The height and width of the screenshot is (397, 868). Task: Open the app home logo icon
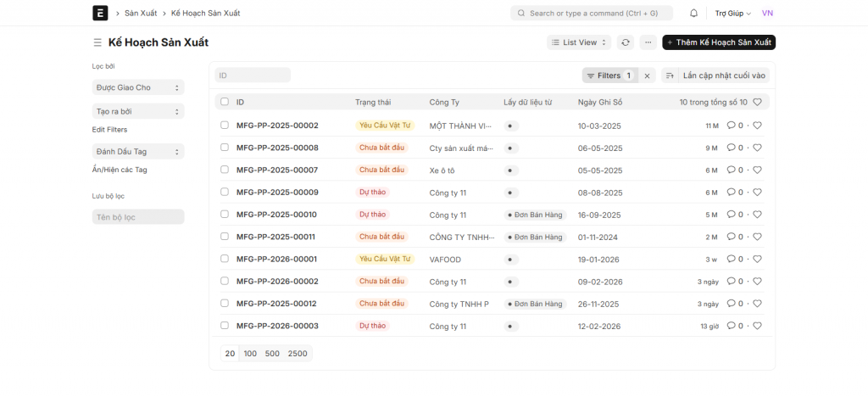click(x=100, y=13)
